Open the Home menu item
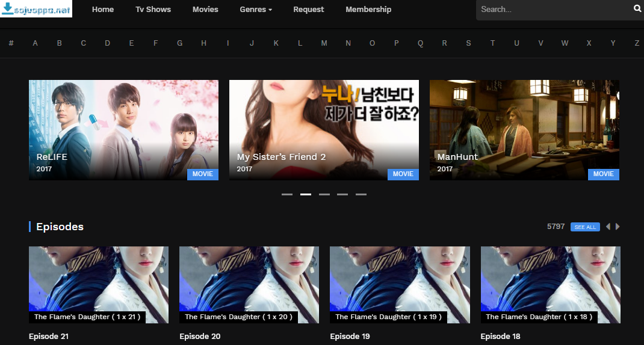The width and height of the screenshot is (644, 345). 103,10
